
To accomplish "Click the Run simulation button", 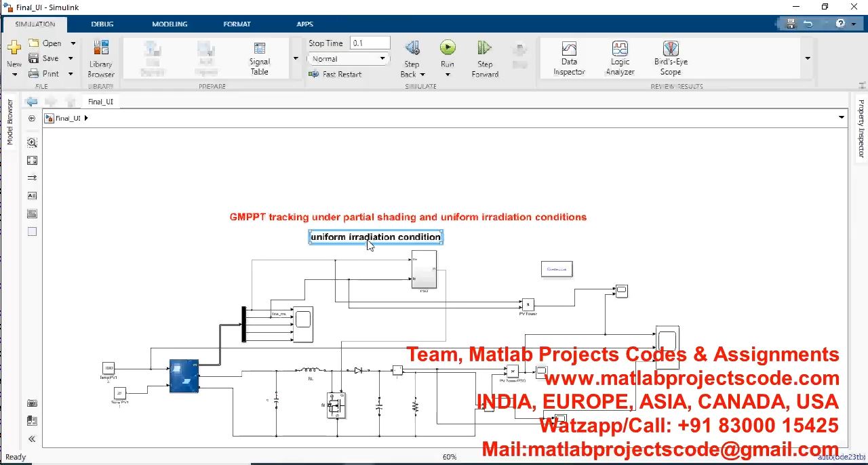I will pos(448,48).
